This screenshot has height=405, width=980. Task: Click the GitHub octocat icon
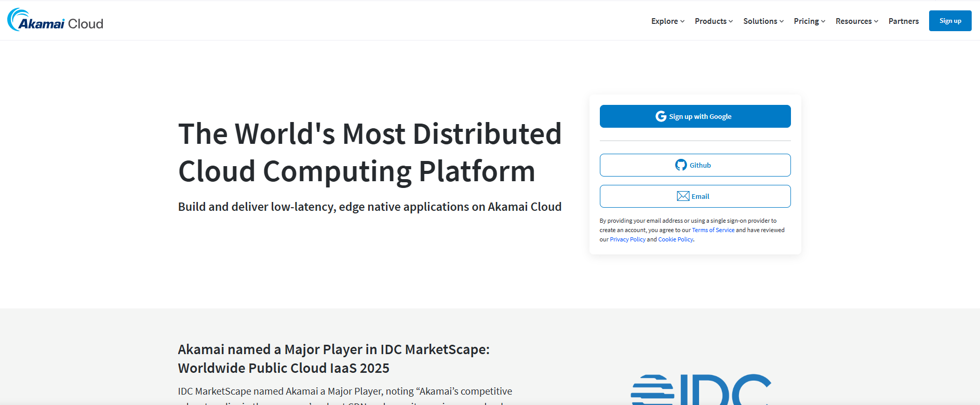(681, 165)
